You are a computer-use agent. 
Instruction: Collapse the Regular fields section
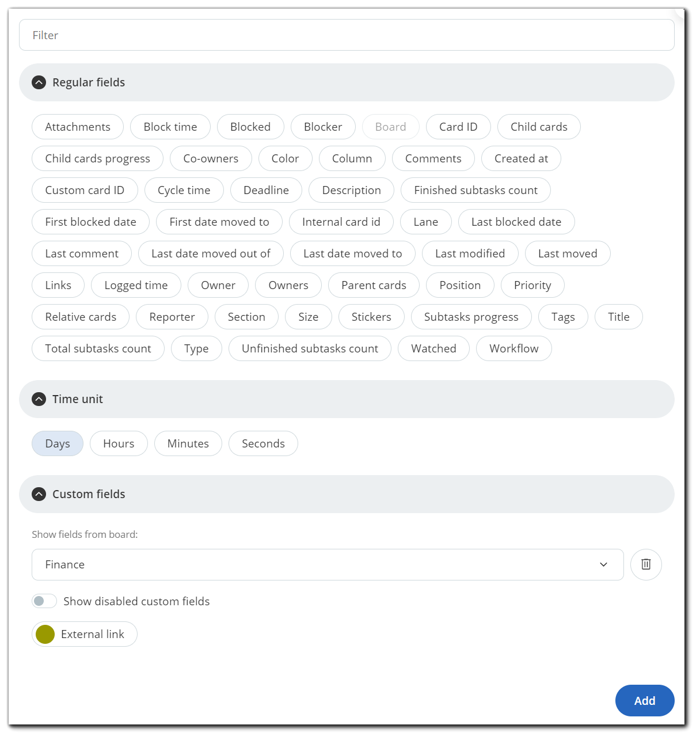pyautogui.click(x=39, y=82)
